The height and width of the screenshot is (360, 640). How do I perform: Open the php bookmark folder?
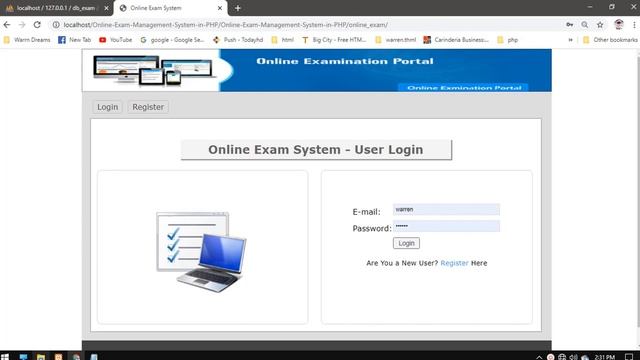click(508, 40)
